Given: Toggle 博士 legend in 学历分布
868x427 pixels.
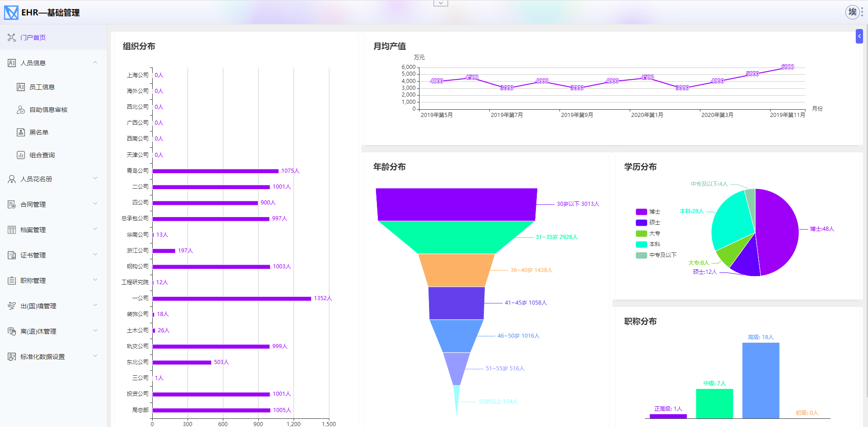Looking at the screenshot, I should click(x=648, y=212).
